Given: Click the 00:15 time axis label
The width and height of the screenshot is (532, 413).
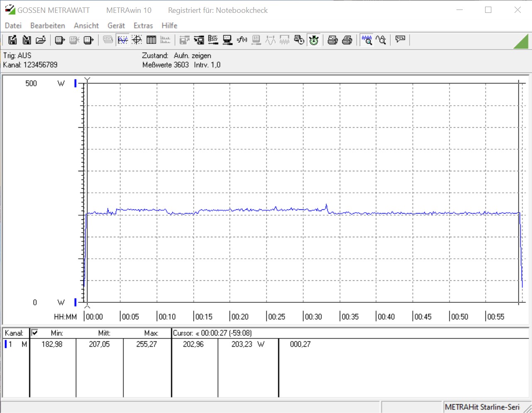Looking at the screenshot, I should pos(204,317).
